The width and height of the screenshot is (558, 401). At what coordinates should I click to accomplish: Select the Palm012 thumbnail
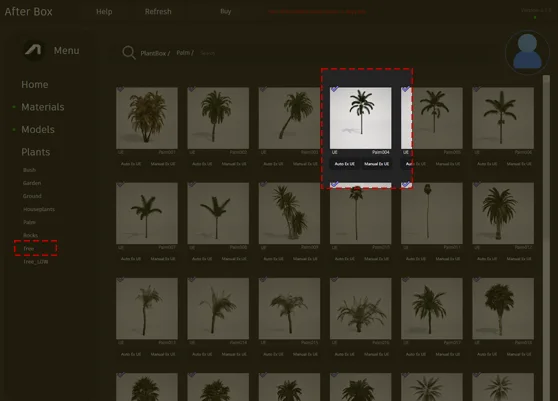[503, 213]
